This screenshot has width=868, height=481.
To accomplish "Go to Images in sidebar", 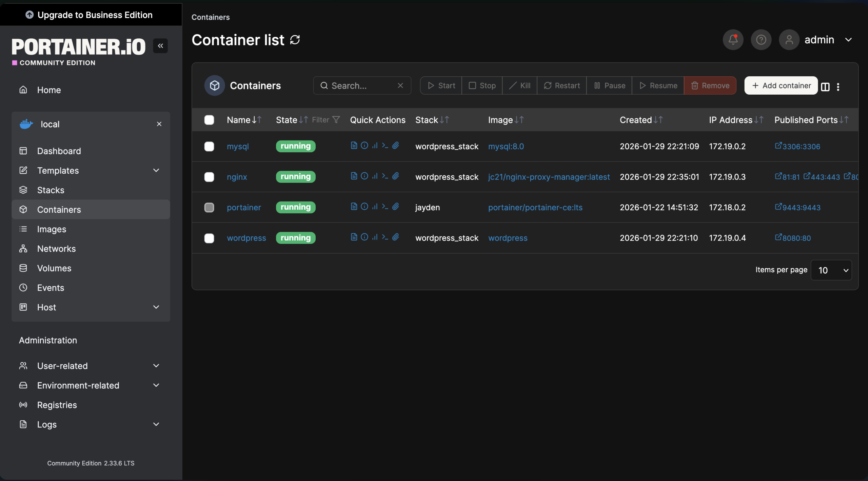I will tap(52, 229).
